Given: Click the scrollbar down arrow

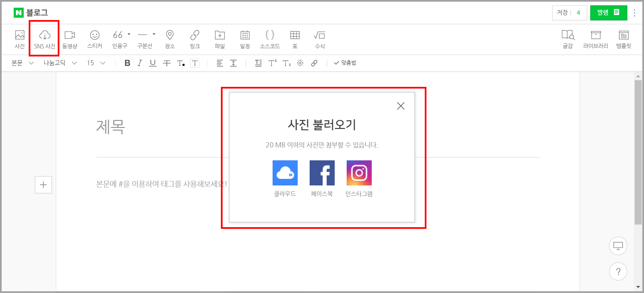Looking at the screenshot, I should point(638,287).
